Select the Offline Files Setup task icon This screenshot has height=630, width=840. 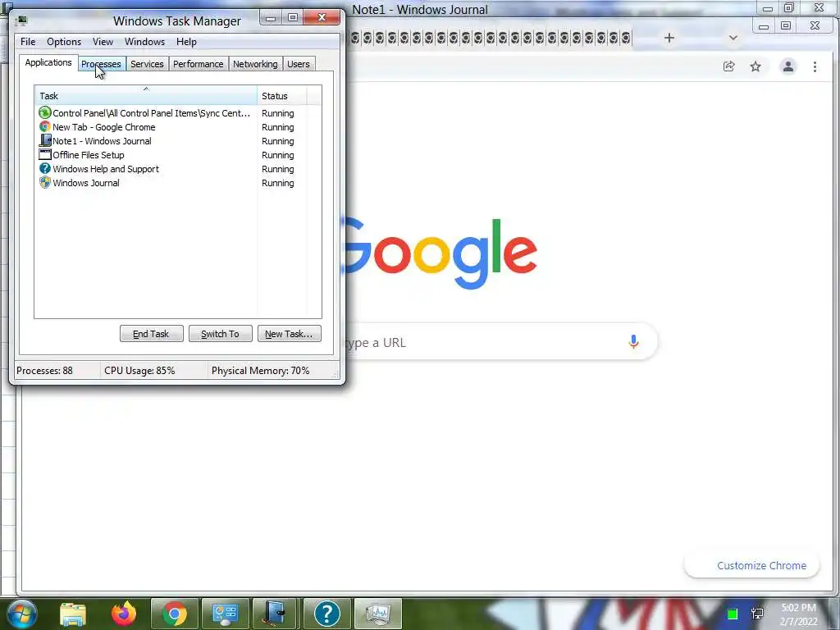[x=45, y=154]
